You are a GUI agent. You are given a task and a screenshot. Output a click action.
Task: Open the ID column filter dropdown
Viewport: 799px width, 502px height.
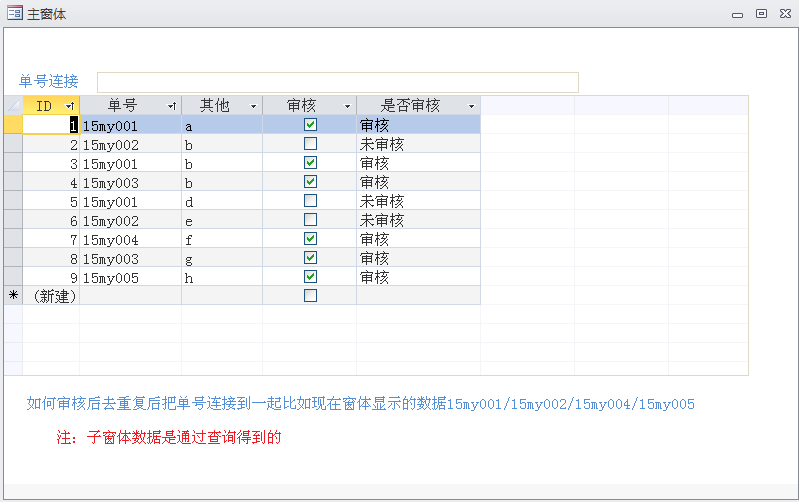pyautogui.click(x=69, y=106)
